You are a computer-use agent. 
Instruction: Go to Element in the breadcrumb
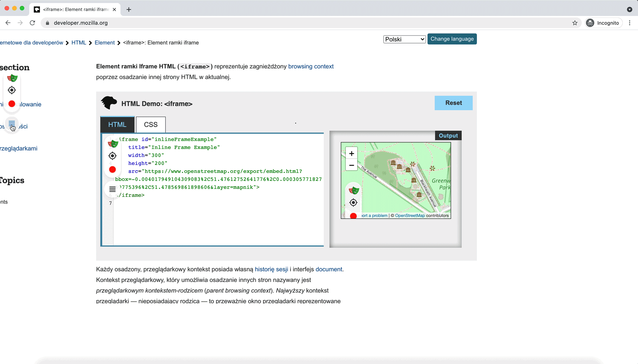[x=104, y=43]
